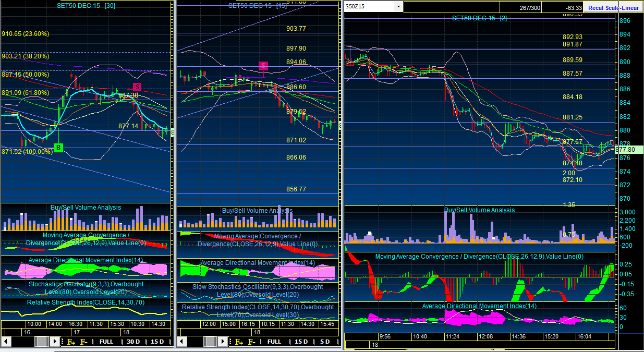Open the S50Z15 symbol dropdown
This screenshot has height=352, width=644.
(398, 7)
